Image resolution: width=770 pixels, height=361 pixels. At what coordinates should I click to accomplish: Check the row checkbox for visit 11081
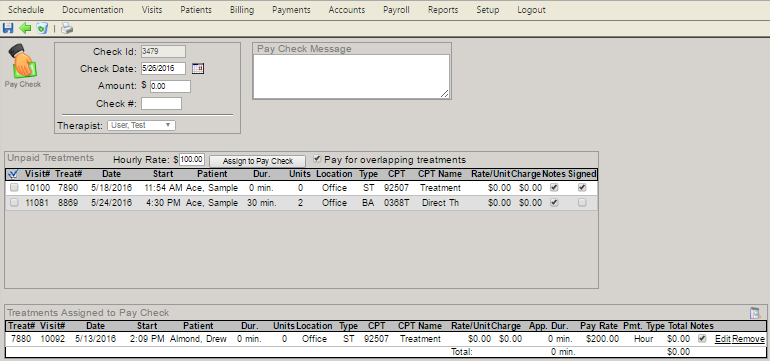tap(14, 202)
